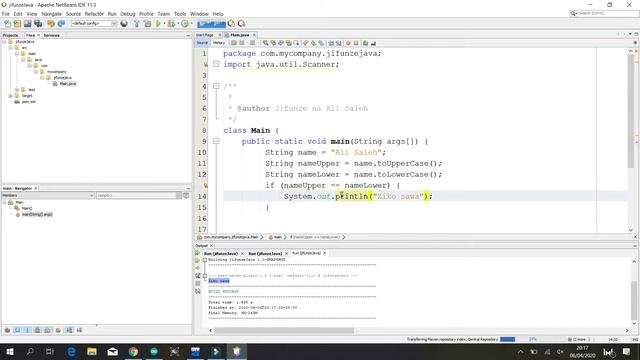The height and width of the screenshot is (360, 640).
Task: Open the Debug menu
Action: click(128, 14)
